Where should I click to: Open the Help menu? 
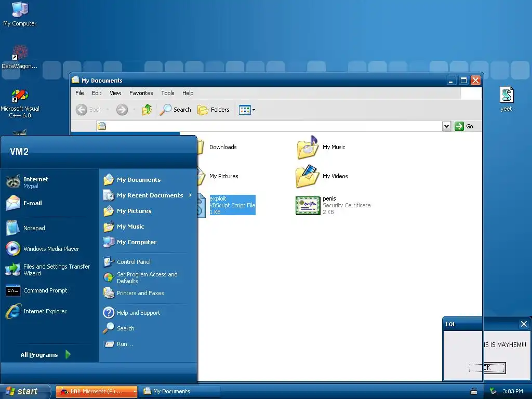[188, 93]
